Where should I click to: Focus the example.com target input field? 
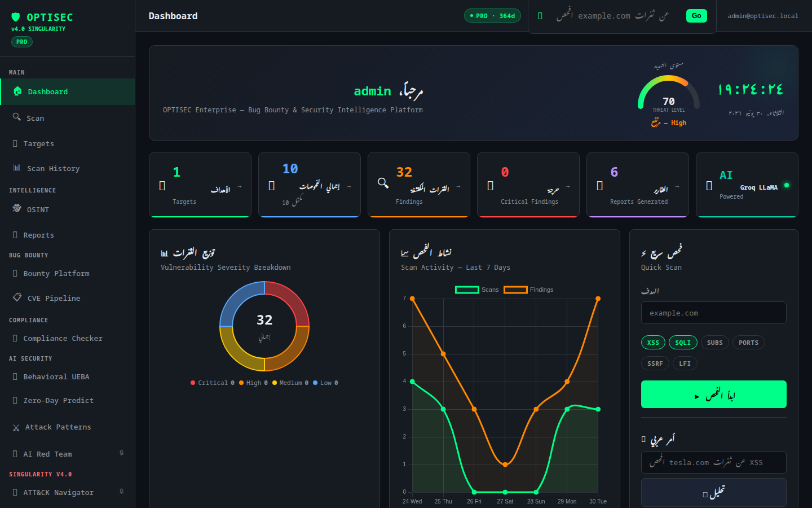[x=714, y=313]
